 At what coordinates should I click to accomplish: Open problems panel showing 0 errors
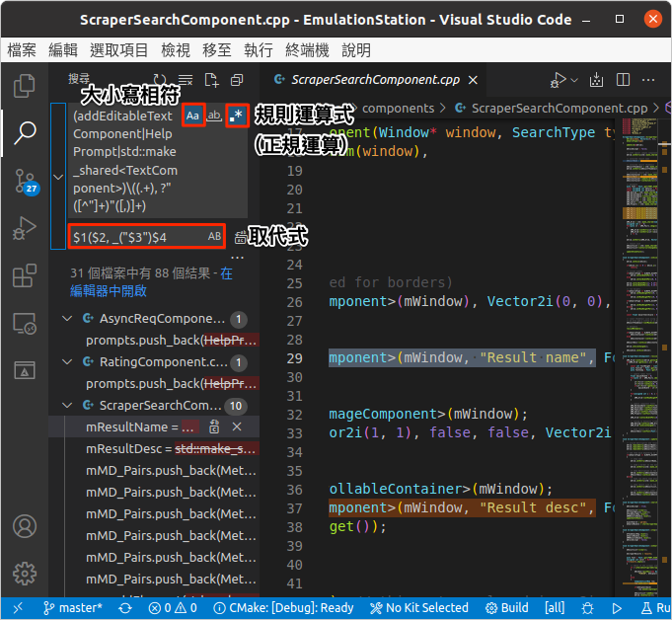[173, 608]
